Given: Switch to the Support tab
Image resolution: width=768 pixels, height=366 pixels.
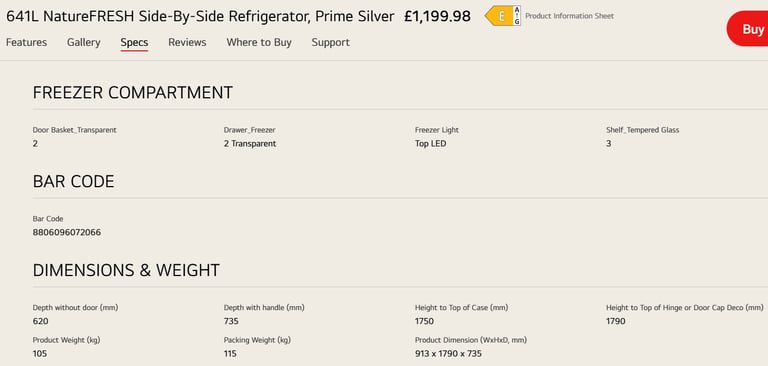Looking at the screenshot, I should pyautogui.click(x=331, y=43).
